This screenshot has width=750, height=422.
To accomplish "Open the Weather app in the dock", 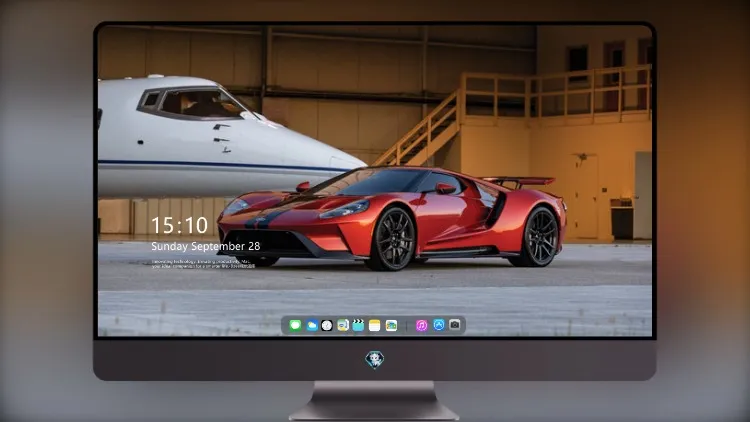I will tap(312, 325).
